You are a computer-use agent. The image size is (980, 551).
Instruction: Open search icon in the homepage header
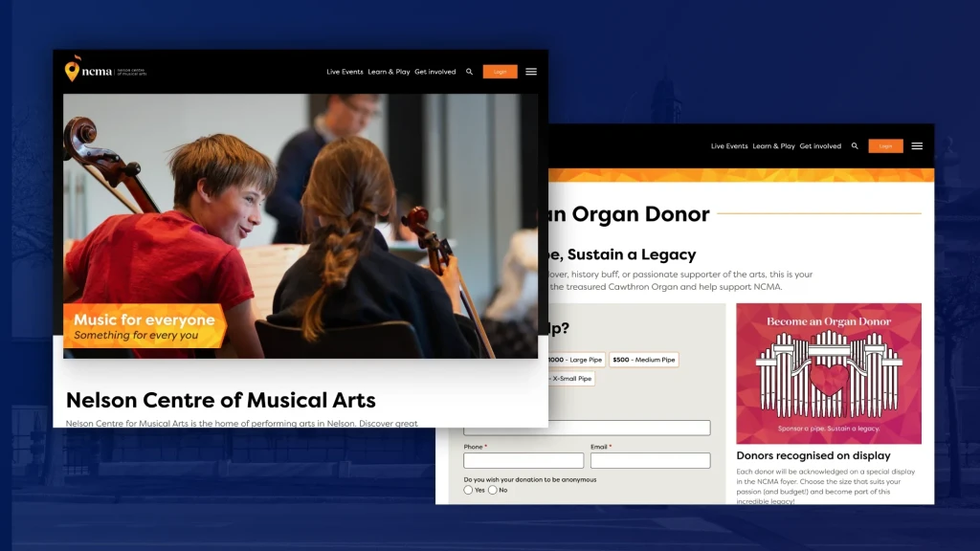[469, 72]
